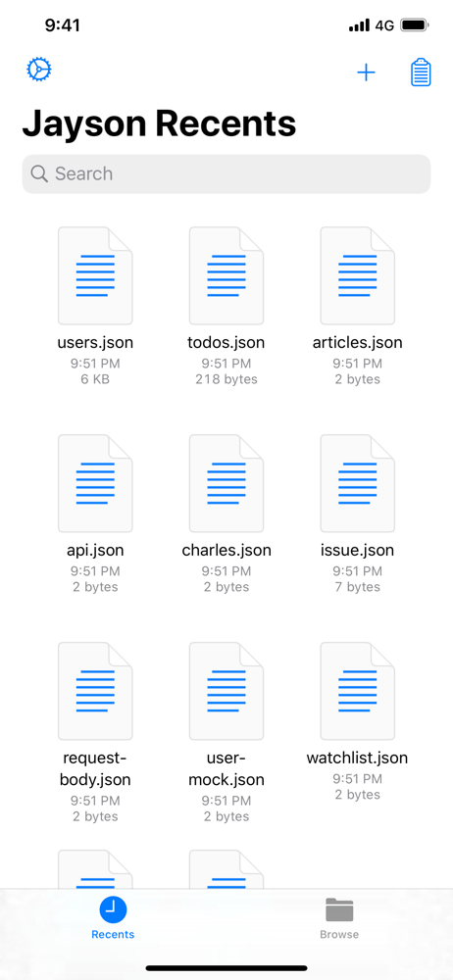Select the api.json file name

(95, 550)
